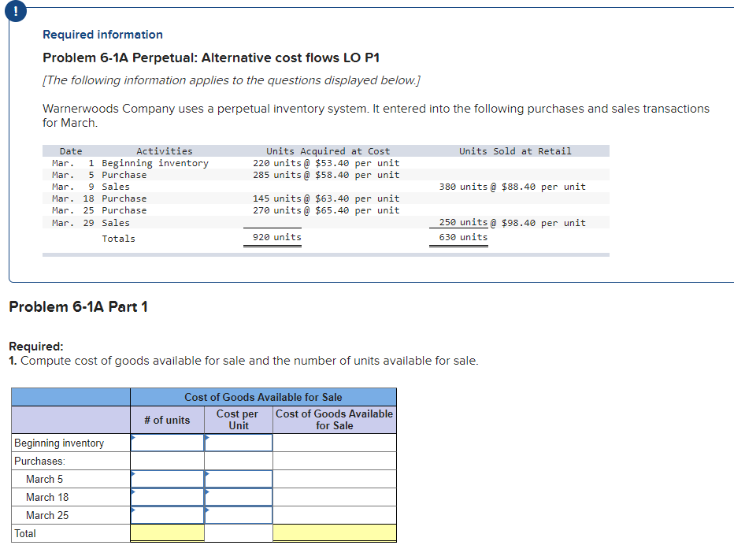Select the March 5 # of units field
This screenshot has height=560, width=734.
(167, 478)
